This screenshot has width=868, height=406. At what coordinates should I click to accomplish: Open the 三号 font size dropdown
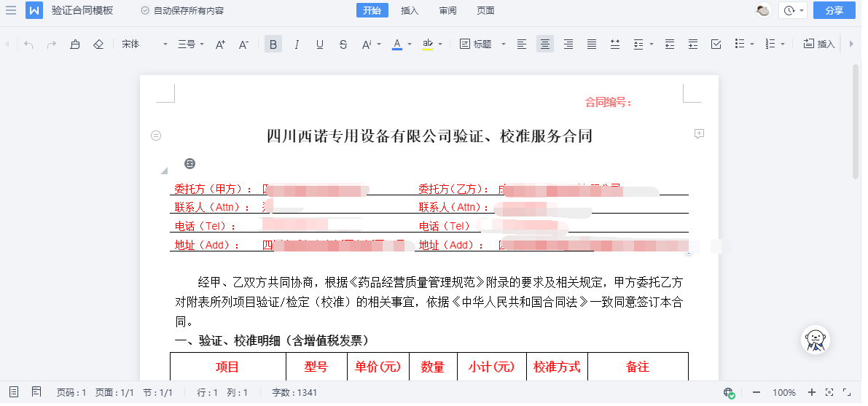tap(191, 44)
